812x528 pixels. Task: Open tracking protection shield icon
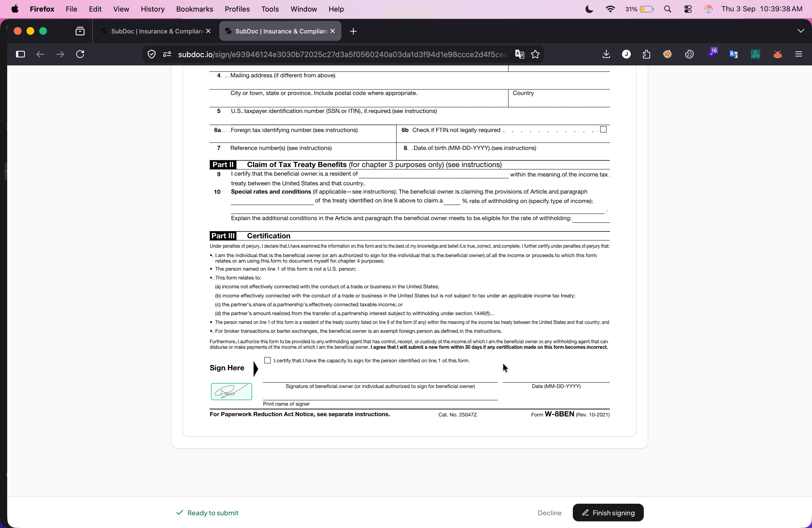point(151,54)
